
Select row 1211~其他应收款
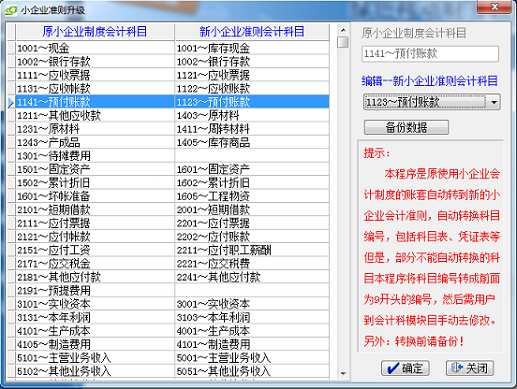(x=95, y=115)
